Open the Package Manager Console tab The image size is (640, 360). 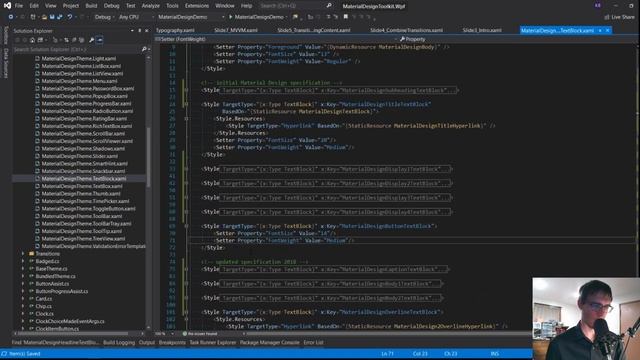click(x=269, y=343)
